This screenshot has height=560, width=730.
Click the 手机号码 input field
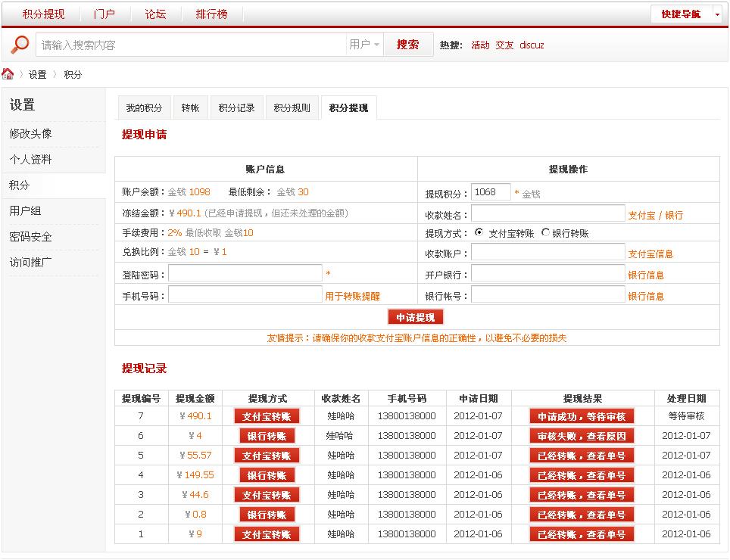(x=245, y=295)
